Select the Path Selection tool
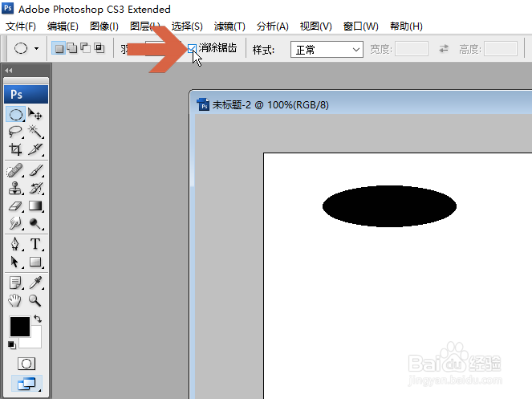 [15, 262]
